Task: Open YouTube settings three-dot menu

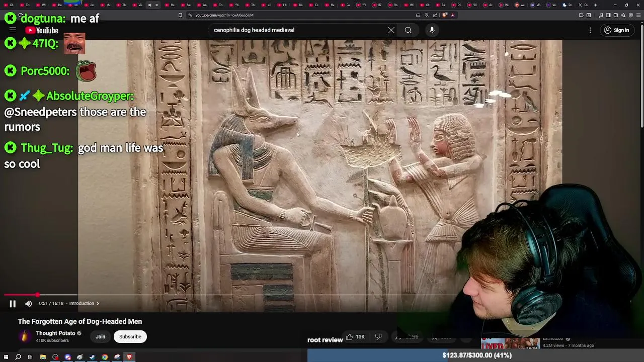Action: [590, 30]
